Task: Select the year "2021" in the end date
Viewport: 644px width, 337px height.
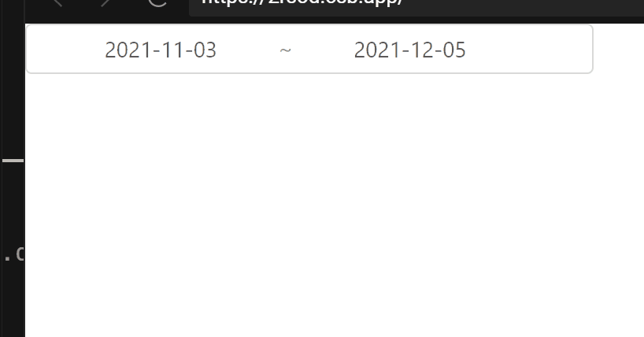Action: (377, 50)
